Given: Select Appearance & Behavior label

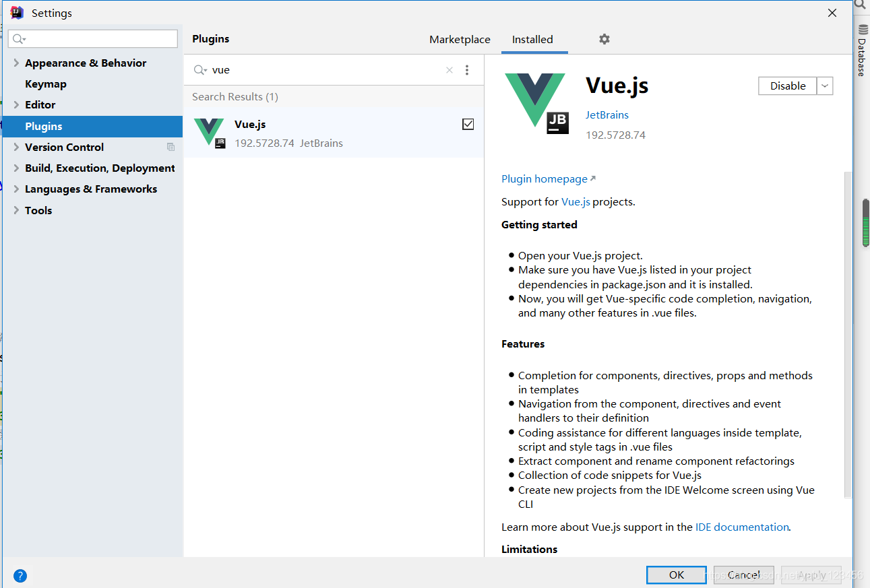Looking at the screenshot, I should click(86, 63).
